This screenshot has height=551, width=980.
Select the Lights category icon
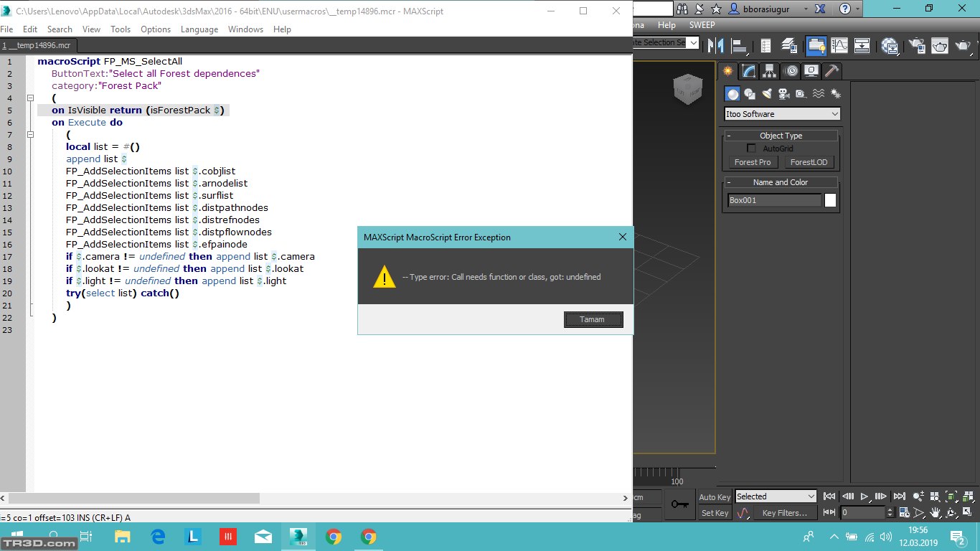click(x=767, y=94)
